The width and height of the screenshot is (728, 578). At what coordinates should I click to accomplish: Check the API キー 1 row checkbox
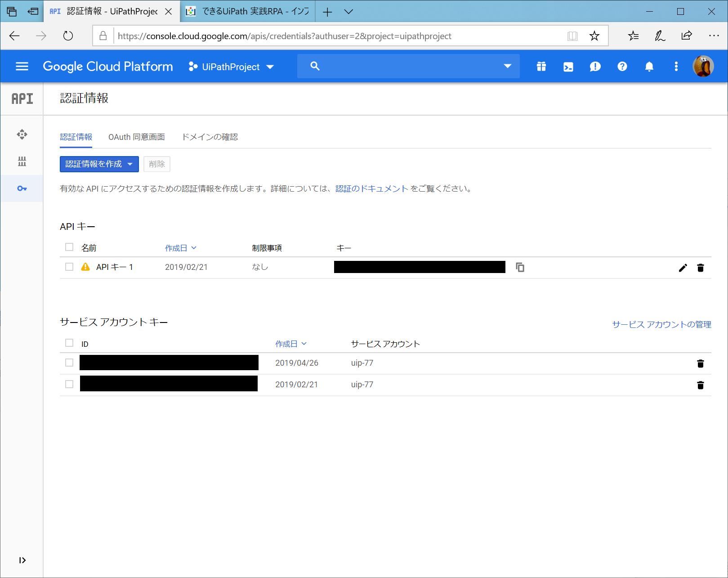69,266
